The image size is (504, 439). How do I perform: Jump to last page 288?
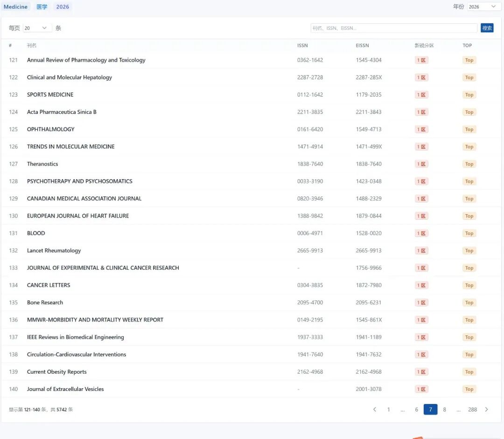click(472, 410)
